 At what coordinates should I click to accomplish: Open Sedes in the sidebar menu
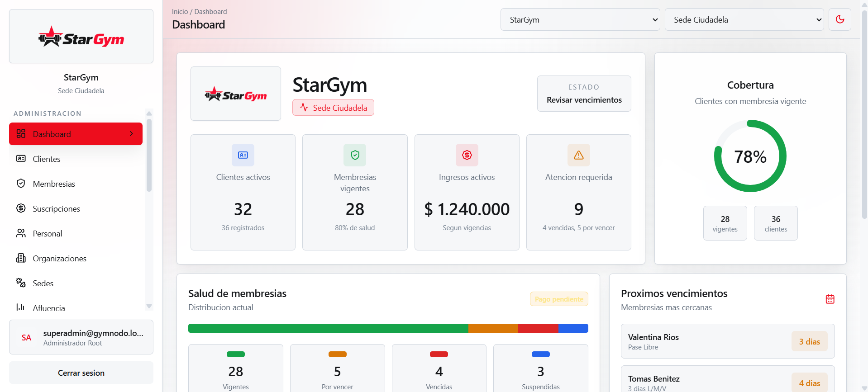76,283
